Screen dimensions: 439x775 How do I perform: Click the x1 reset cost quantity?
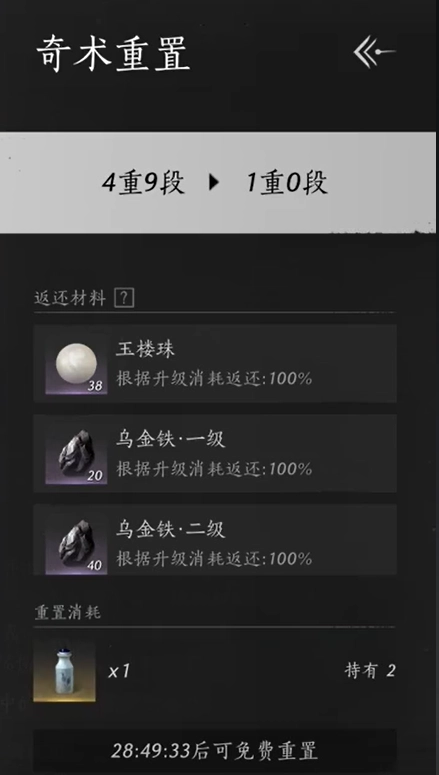[119, 671]
